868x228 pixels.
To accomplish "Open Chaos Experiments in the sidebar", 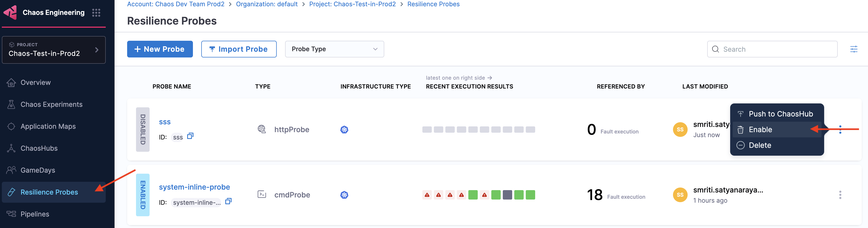I will [x=51, y=104].
